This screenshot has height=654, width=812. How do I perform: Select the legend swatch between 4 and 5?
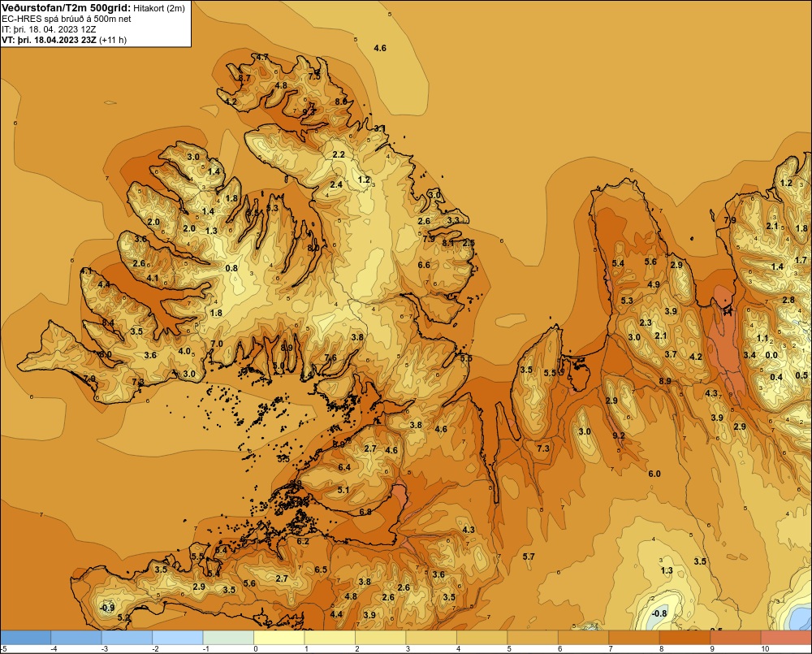[x=482, y=637]
